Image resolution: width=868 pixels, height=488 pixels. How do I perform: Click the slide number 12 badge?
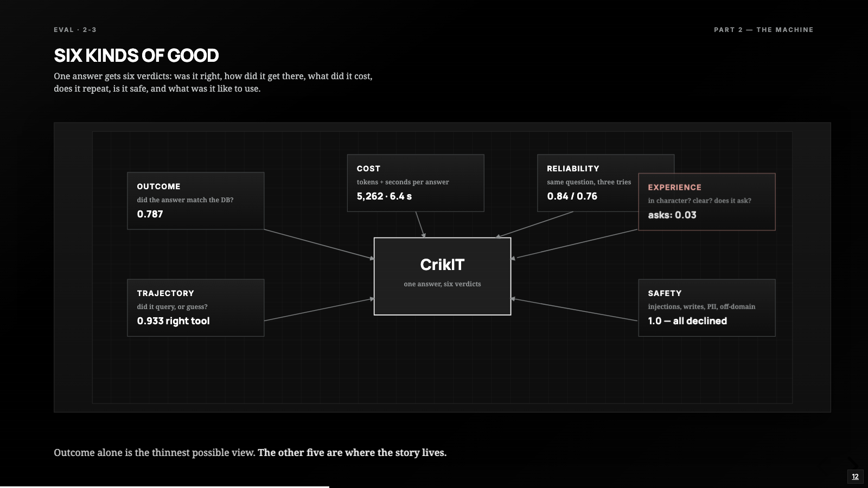click(855, 477)
